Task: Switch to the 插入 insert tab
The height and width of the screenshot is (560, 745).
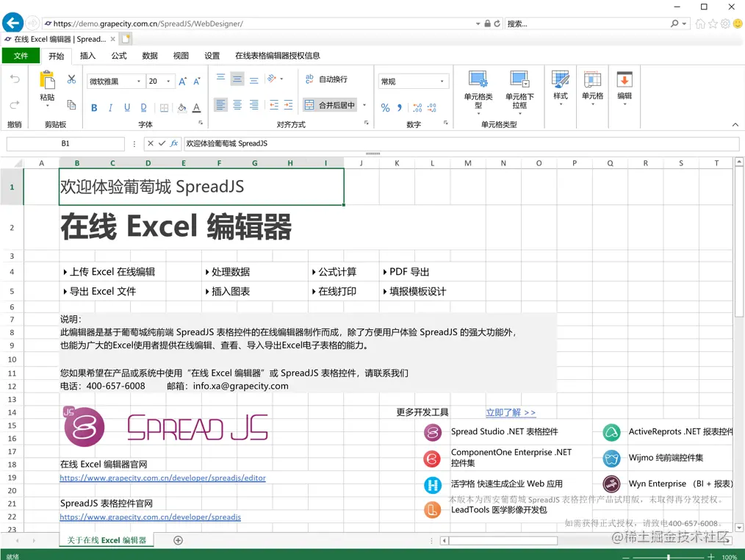Action: (87, 56)
